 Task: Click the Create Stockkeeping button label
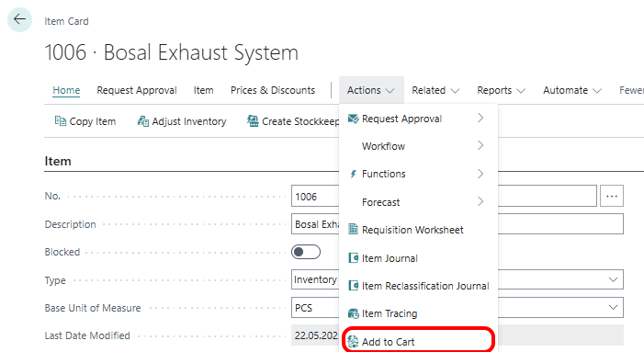(x=300, y=121)
